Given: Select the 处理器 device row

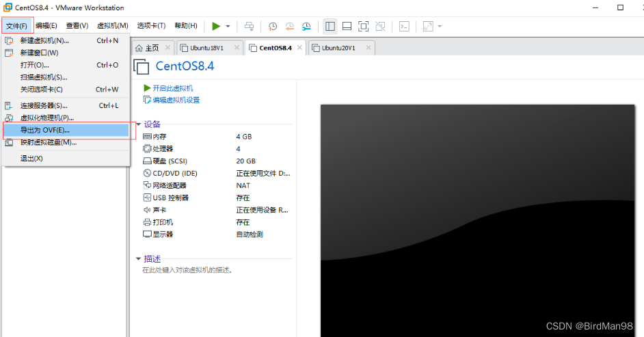Looking at the screenshot, I should [x=217, y=148].
